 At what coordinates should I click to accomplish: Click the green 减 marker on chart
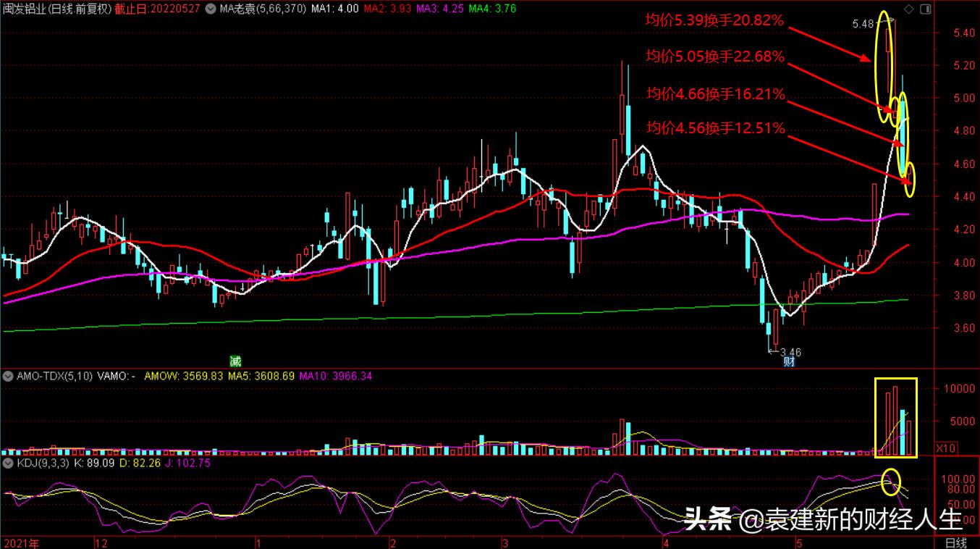235,361
